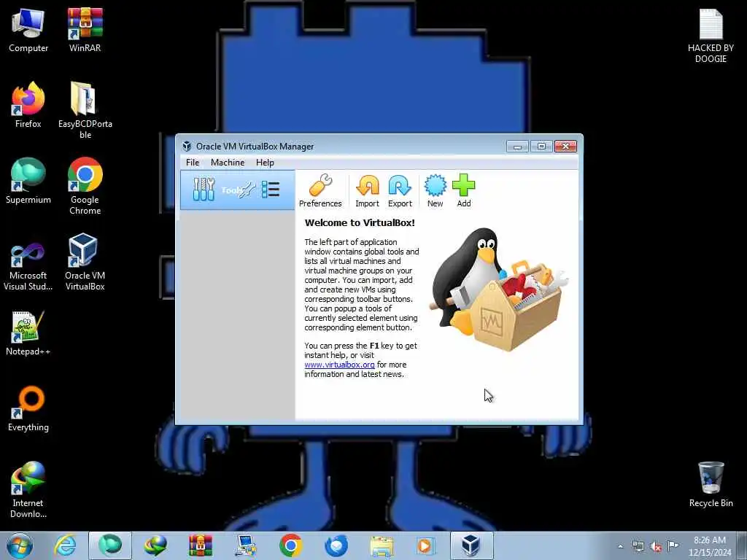Open Preferences from the VirtualBox toolbar
This screenshot has width=747, height=560.
(x=320, y=191)
